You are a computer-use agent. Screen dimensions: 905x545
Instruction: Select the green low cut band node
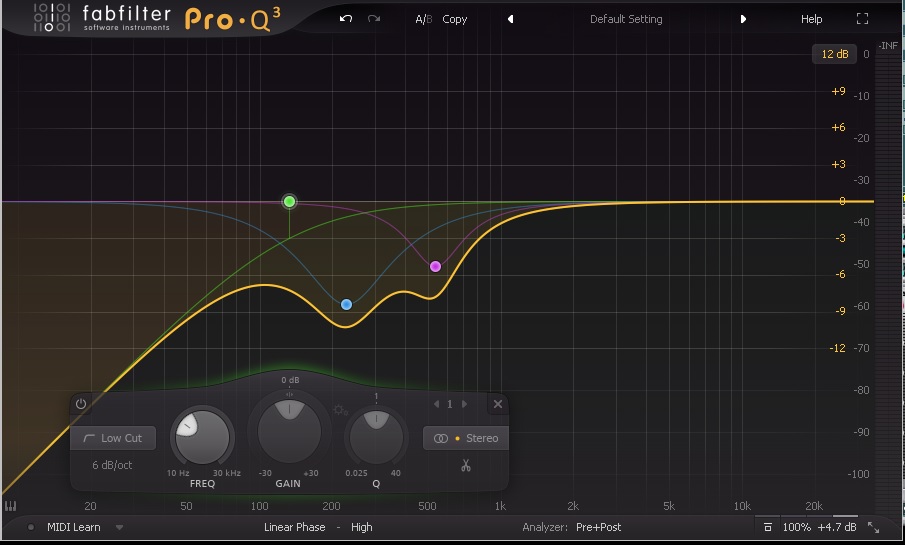pyautogui.click(x=290, y=201)
